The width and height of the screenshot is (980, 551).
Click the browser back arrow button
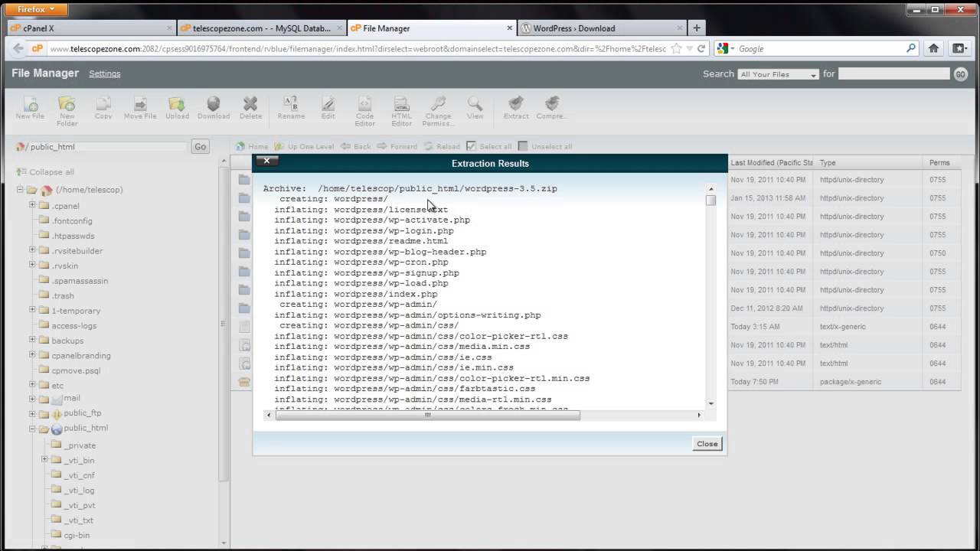18,48
